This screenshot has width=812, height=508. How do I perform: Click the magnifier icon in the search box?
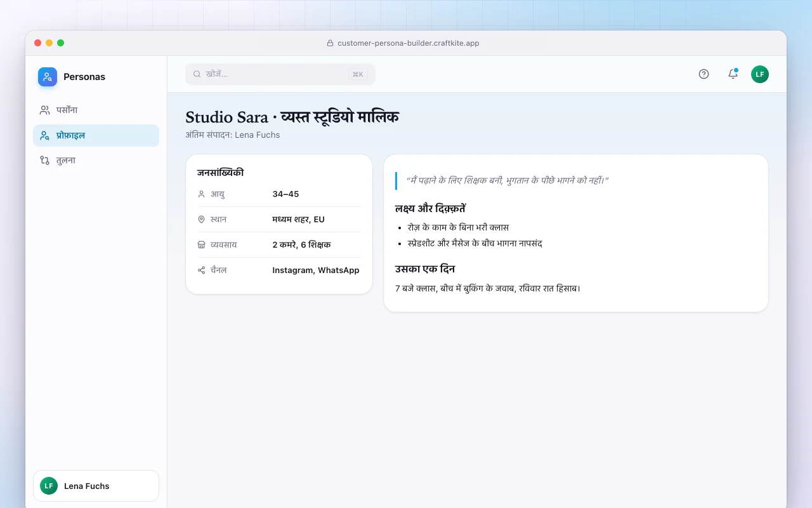click(197, 74)
